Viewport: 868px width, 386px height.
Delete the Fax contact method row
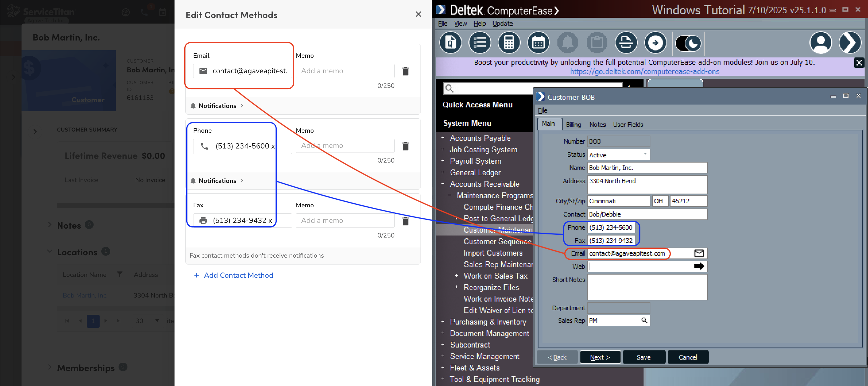[x=405, y=221]
